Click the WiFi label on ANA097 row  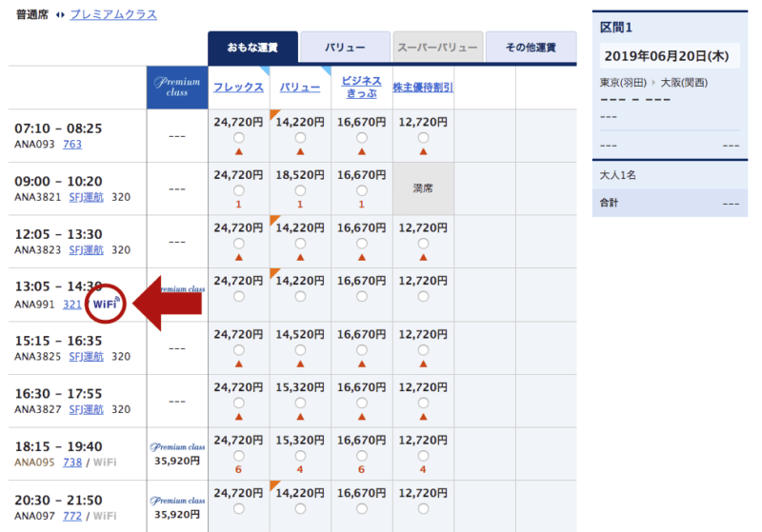(x=104, y=516)
